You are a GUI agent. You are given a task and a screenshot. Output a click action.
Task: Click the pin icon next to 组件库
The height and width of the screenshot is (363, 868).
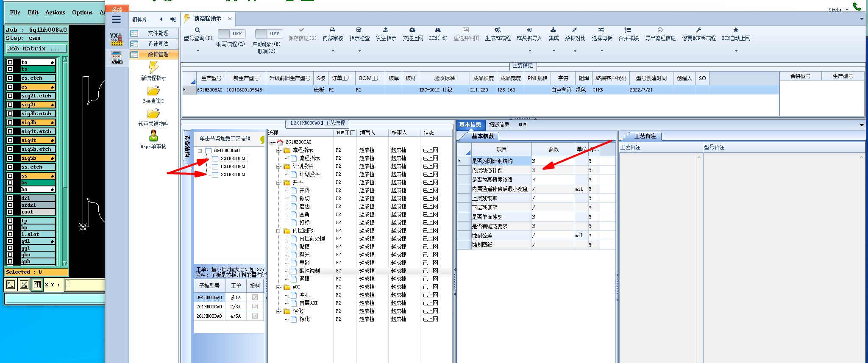click(173, 19)
